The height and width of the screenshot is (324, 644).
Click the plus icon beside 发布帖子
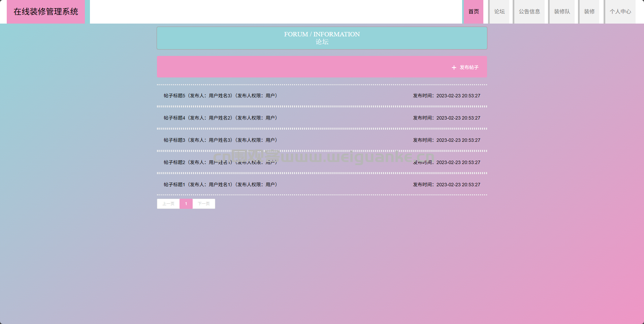pyautogui.click(x=454, y=68)
